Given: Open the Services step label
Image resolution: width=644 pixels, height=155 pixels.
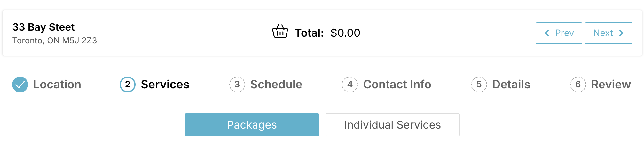Looking at the screenshot, I should 165,85.
